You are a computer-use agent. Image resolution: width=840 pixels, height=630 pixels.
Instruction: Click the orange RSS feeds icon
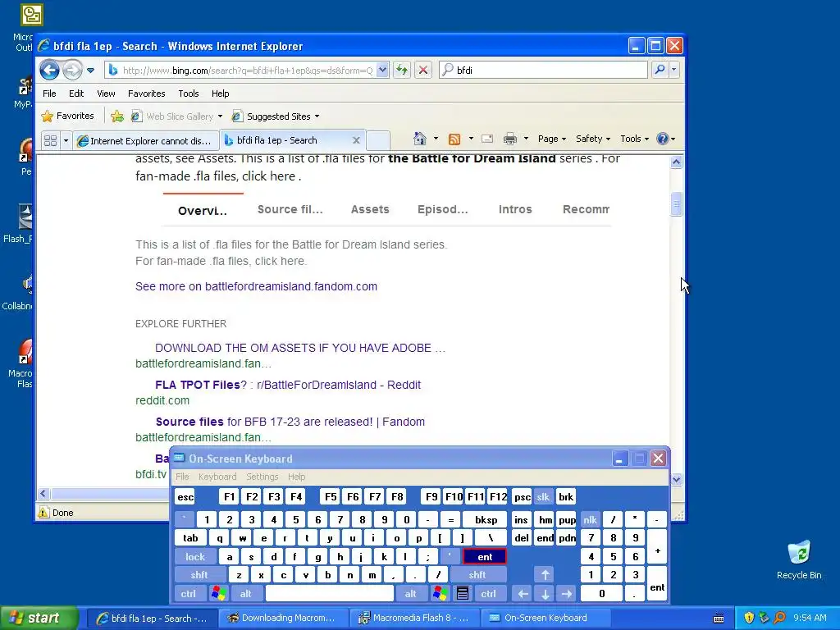[454, 139]
